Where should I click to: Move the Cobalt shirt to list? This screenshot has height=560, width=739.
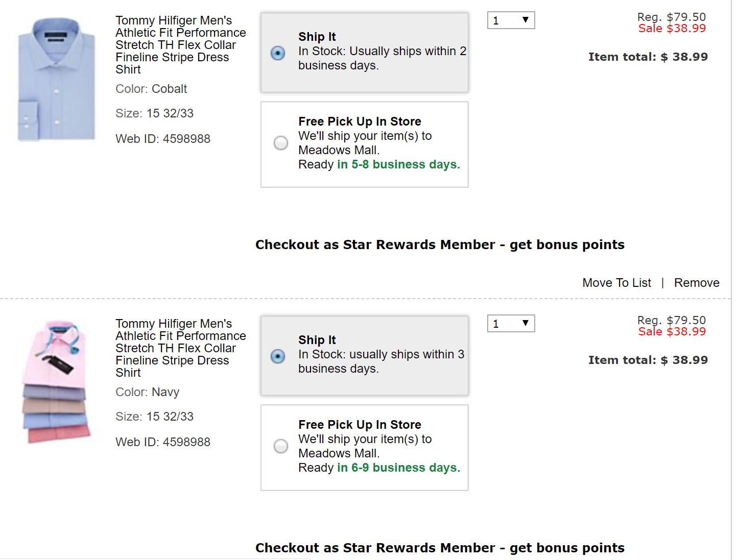coord(617,283)
